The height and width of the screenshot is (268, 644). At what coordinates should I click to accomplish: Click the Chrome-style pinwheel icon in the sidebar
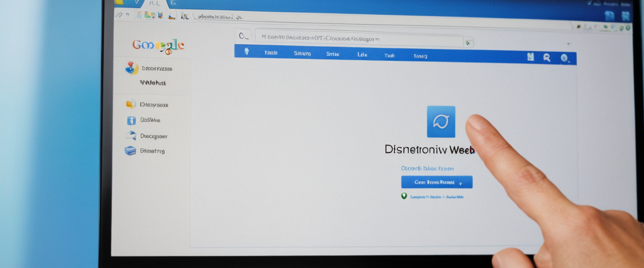click(131, 69)
